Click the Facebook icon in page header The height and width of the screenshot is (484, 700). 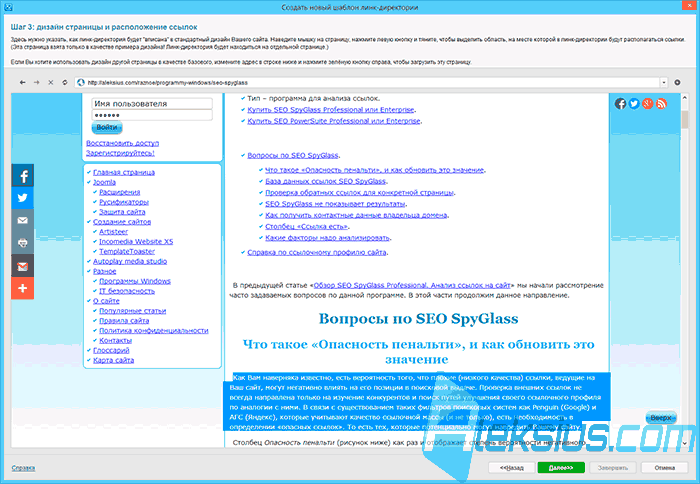(620, 104)
